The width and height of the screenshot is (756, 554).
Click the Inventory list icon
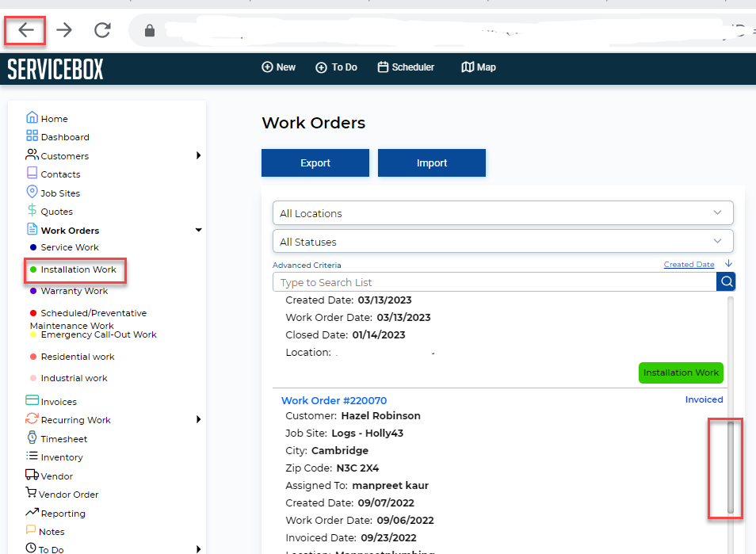(x=32, y=456)
